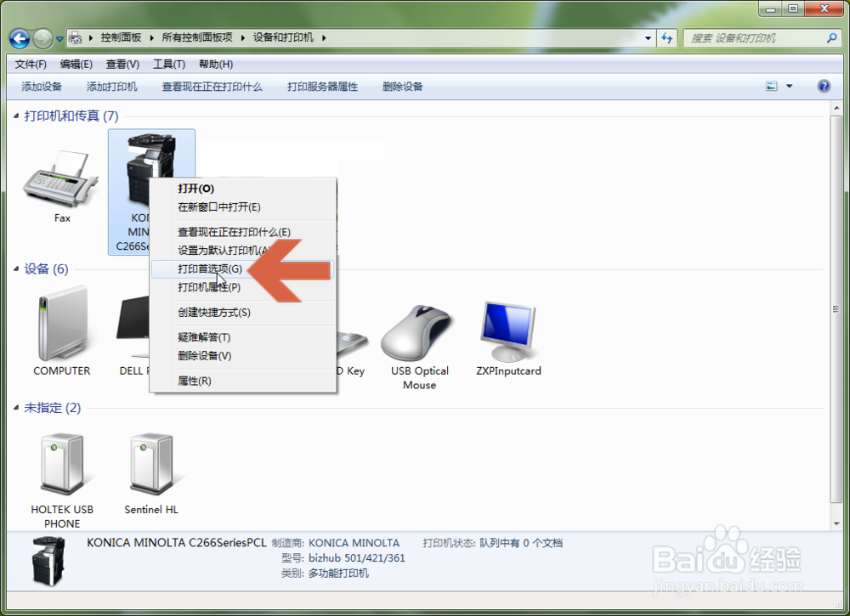This screenshot has width=850, height=616.
Task: Open the view options dropdown arrow
Action: [790, 86]
